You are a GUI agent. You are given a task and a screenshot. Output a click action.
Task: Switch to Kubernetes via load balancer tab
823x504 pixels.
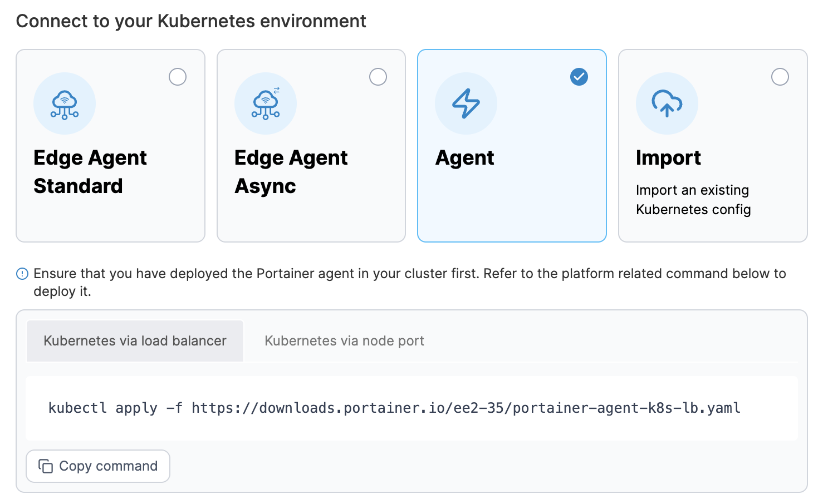point(135,341)
